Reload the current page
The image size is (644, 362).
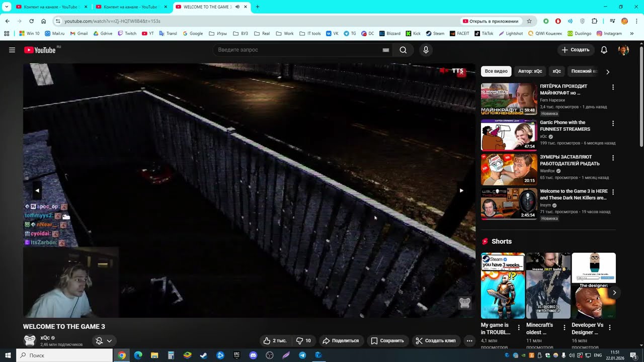click(x=31, y=21)
